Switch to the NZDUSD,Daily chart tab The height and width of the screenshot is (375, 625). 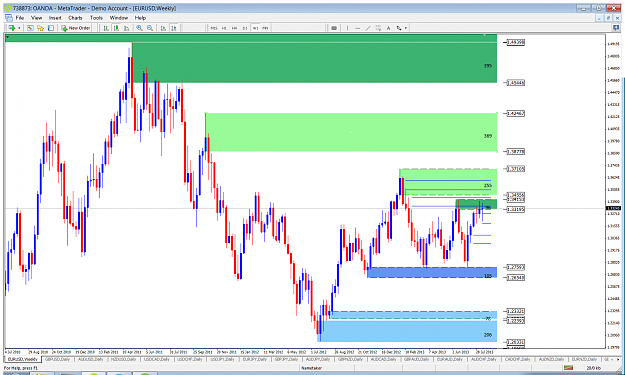point(124,359)
